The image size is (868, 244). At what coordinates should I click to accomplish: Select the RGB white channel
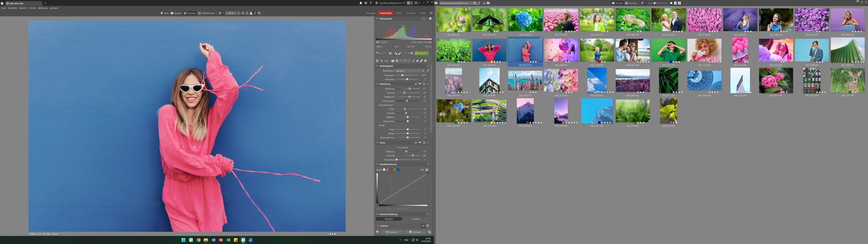click(384, 170)
